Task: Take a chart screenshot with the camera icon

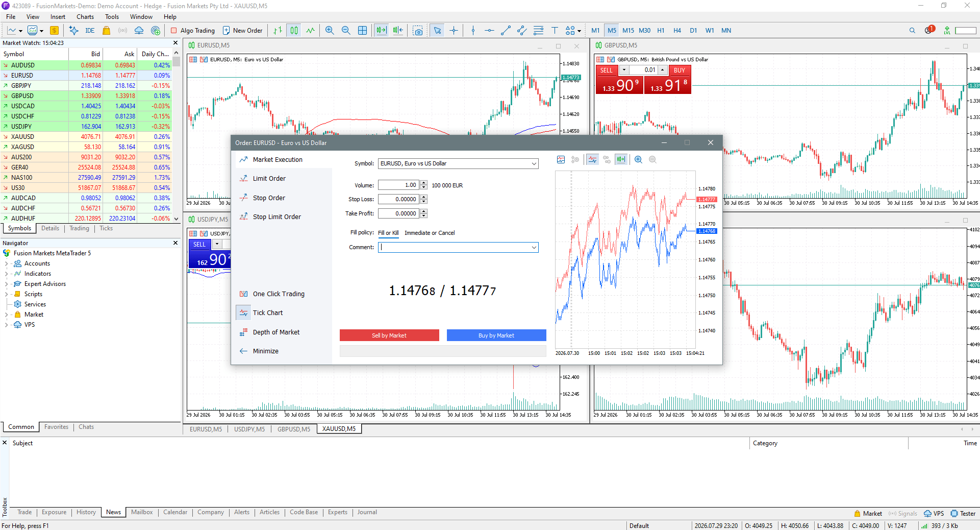Action: click(418, 31)
